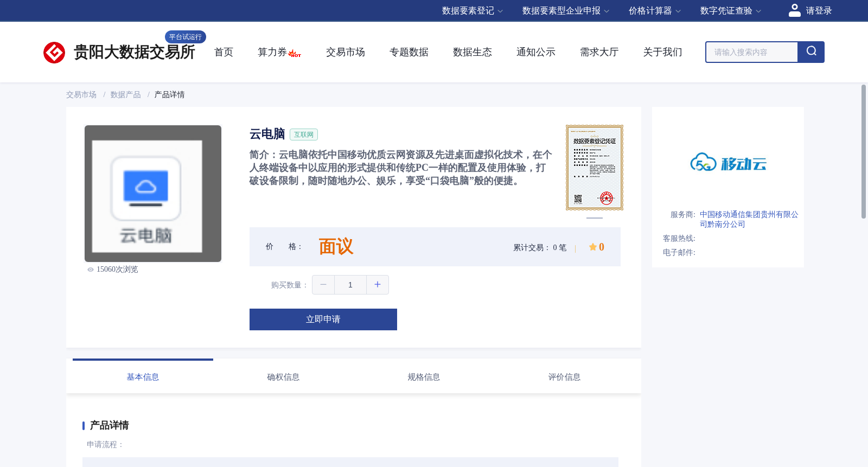Click the search magnifier button
The height and width of the screenshot is (467, 868).
click(811, 52)
